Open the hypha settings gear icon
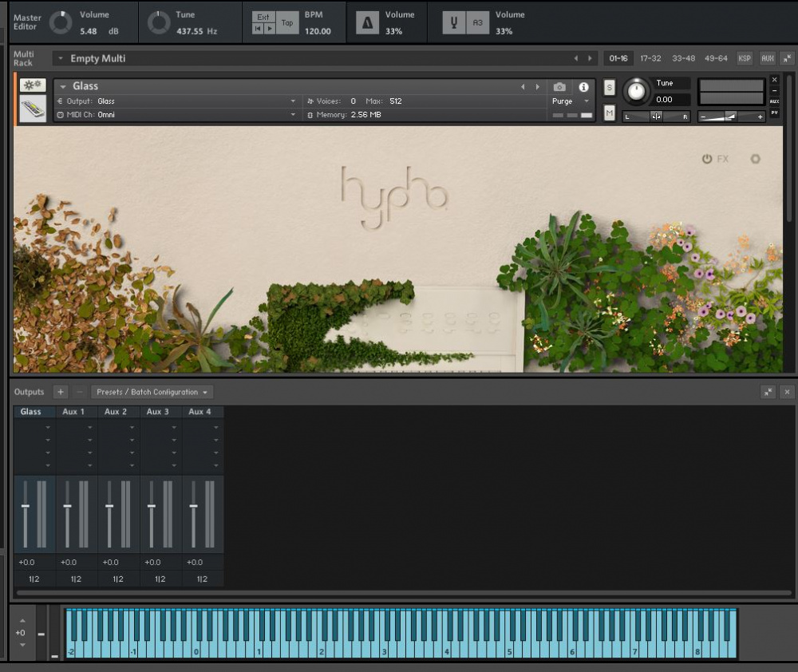798x672 pixels. [755, 159]
